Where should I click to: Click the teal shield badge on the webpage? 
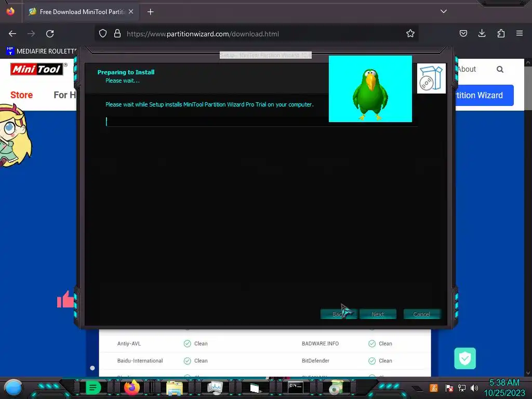pyautogui.click(x=465, y=358)
